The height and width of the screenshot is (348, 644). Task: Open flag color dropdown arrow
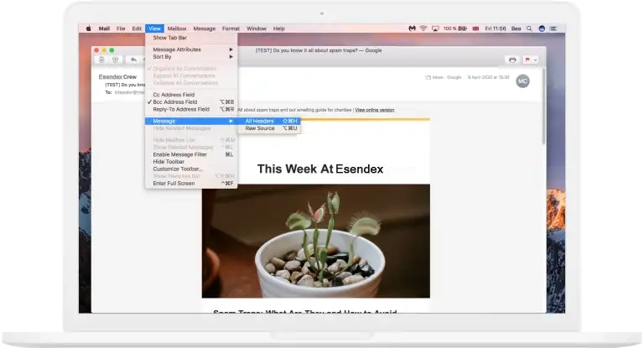[535, 60]
